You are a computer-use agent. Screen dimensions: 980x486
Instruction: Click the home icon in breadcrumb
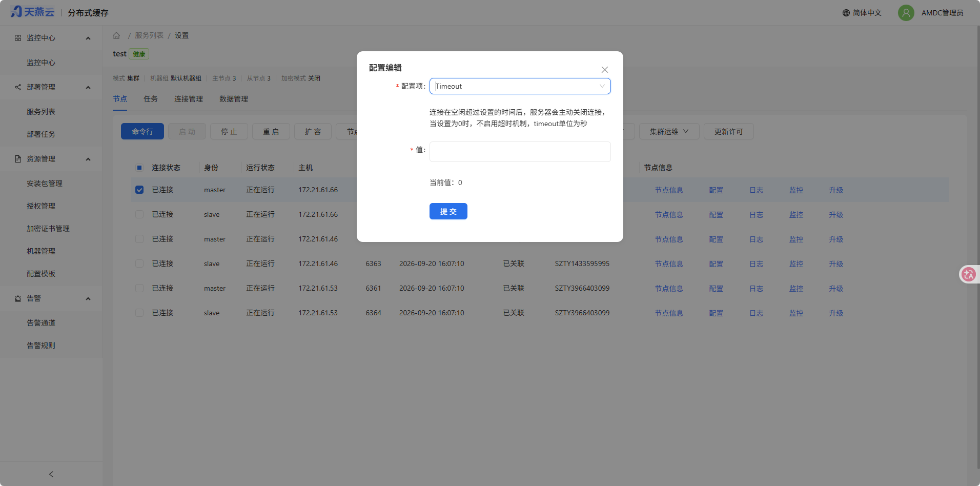coord(116,35)
